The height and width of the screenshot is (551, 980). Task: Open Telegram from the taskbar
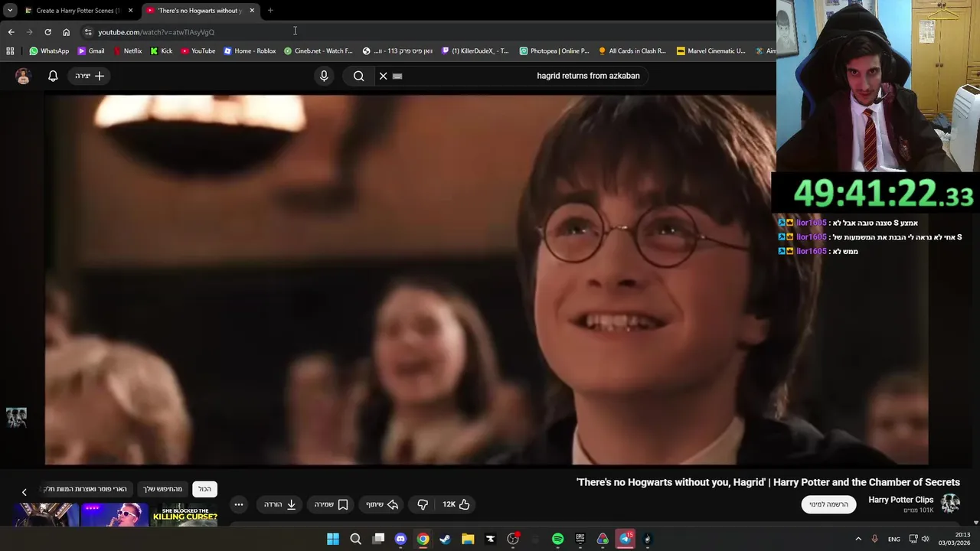(626, 539)
